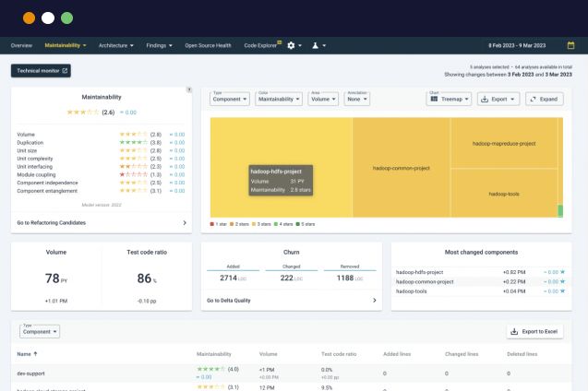
Task: Click hadoop-hdfs-project in Most changed components
Action: pyautogui.click(x=419, y=272)
